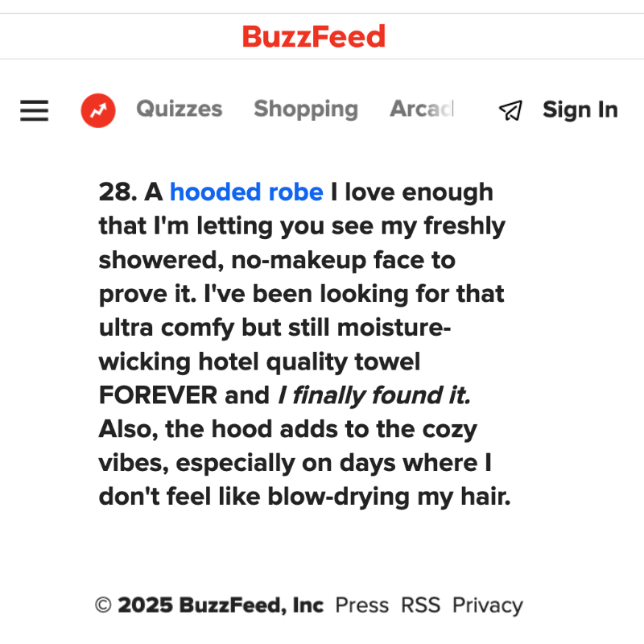The width and height of the screenshot is (644, 644).
Task: Click the BuzzFeed logo
Action: click(x=314, y=36)
